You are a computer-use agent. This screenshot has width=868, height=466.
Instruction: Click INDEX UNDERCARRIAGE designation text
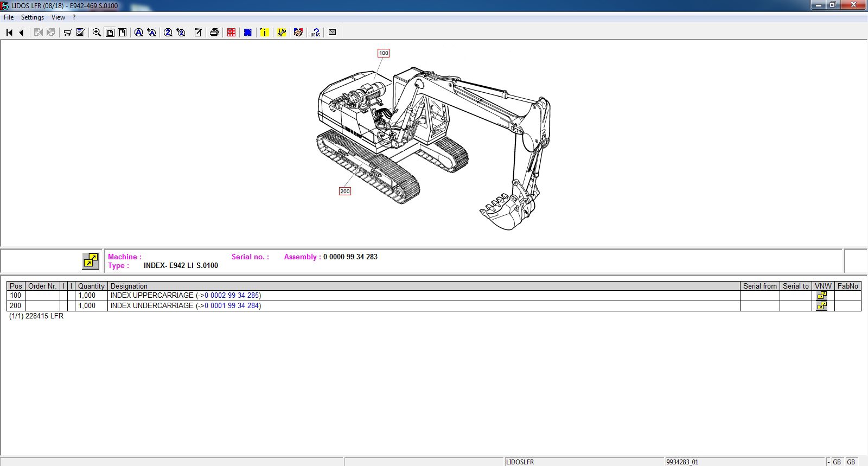[152, 306]
